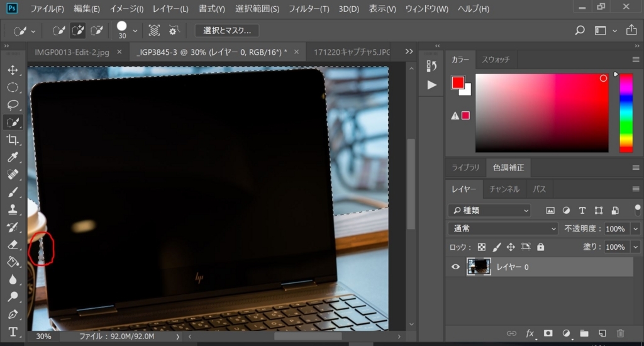Open 選択範囲 menu
Viewport: 644px width, 346px height.
[257, 9]
